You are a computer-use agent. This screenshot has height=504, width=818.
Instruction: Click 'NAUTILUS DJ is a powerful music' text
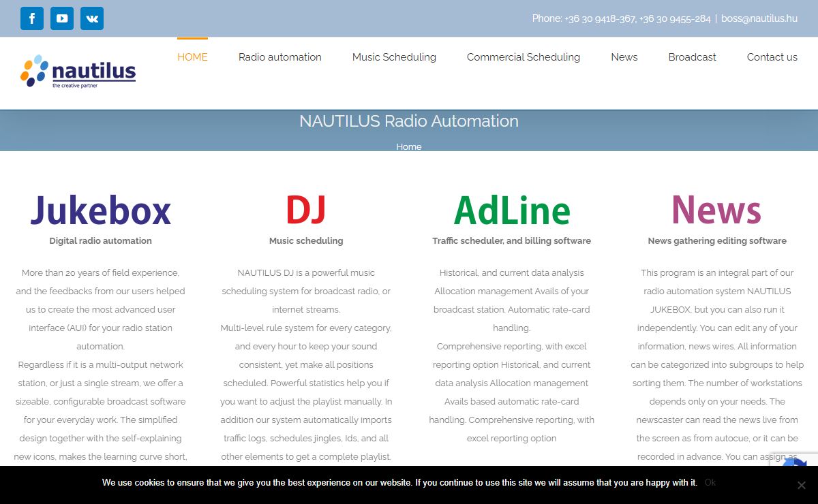pos(306,272)
